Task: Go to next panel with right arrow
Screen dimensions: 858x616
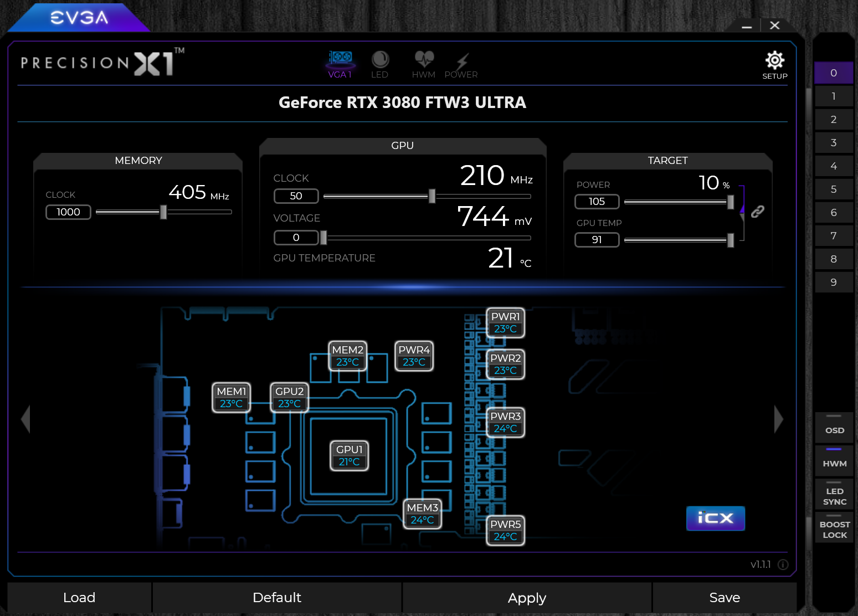Action: (x=778, y=419)
